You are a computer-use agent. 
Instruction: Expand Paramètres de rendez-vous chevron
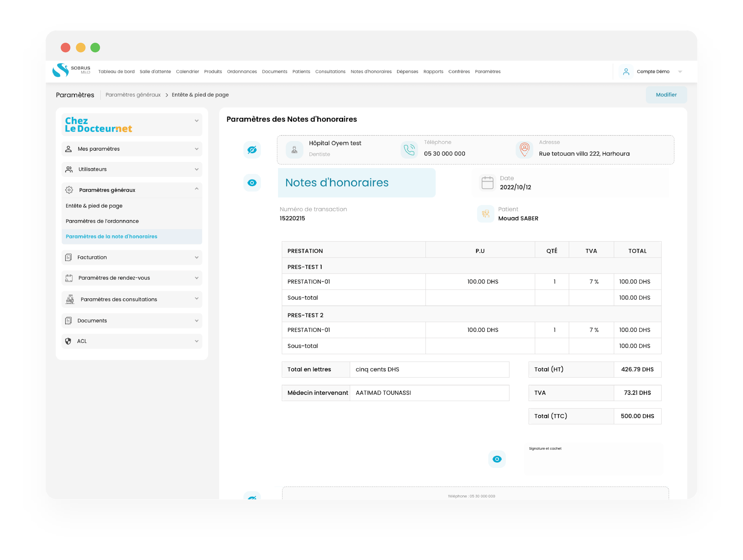click(x=197, y=278)
